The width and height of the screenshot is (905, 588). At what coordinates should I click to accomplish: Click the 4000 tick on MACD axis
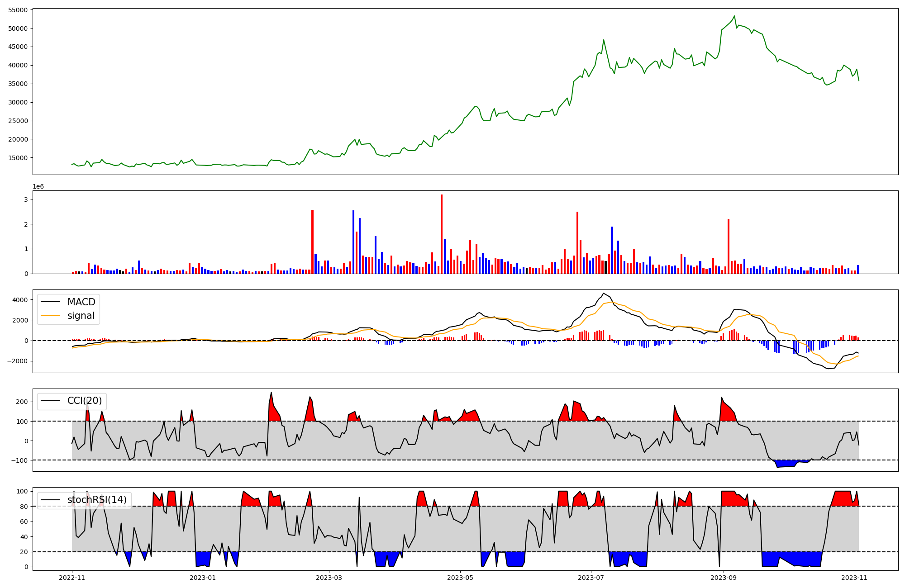20,300
